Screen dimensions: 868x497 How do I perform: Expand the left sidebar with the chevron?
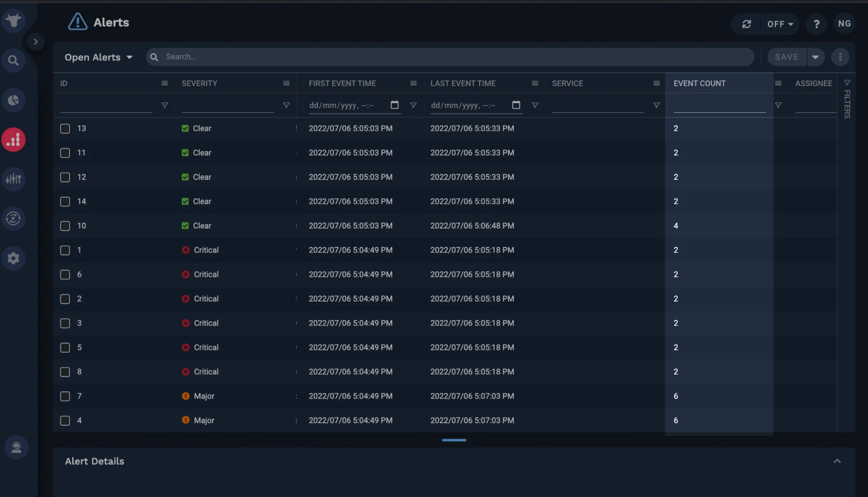tap(36, 42)
